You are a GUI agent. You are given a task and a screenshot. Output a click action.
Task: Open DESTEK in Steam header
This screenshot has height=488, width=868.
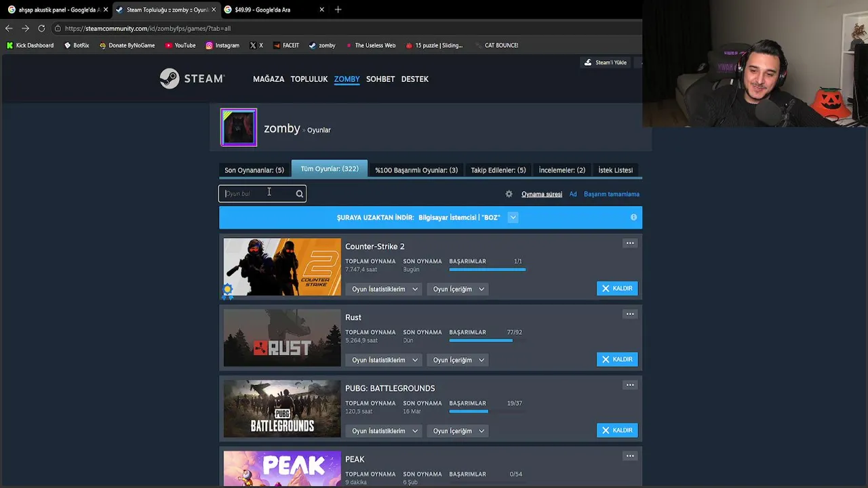click(x=415, y=79)
